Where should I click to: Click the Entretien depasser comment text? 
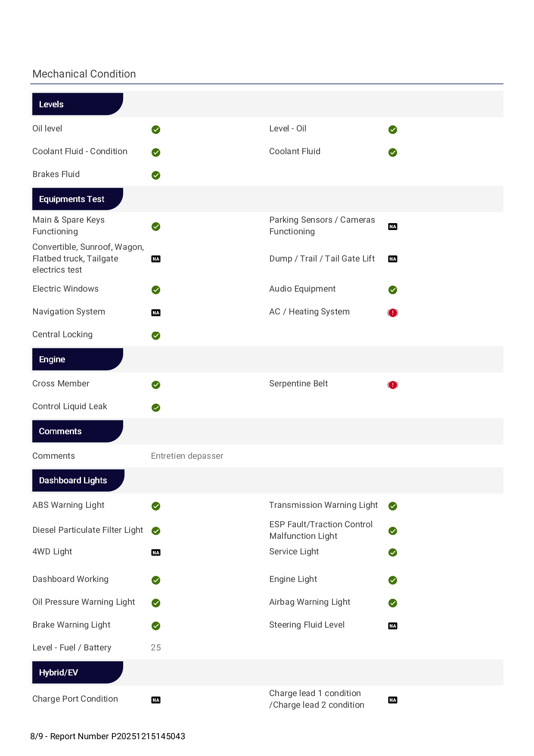pyautogui.click(x=187, y=456)
